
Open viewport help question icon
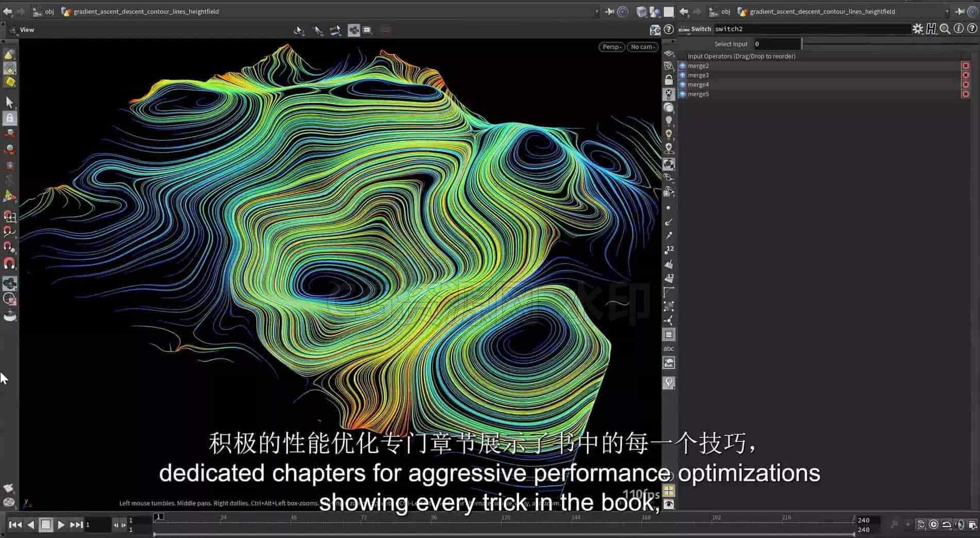pyautogui.click(x=669, y=30)
